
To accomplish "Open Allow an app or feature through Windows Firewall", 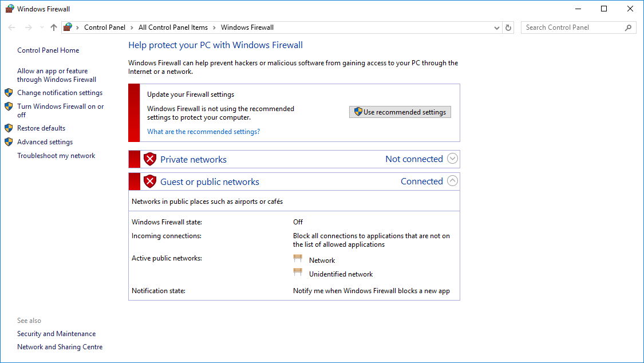I will [57, 75].
